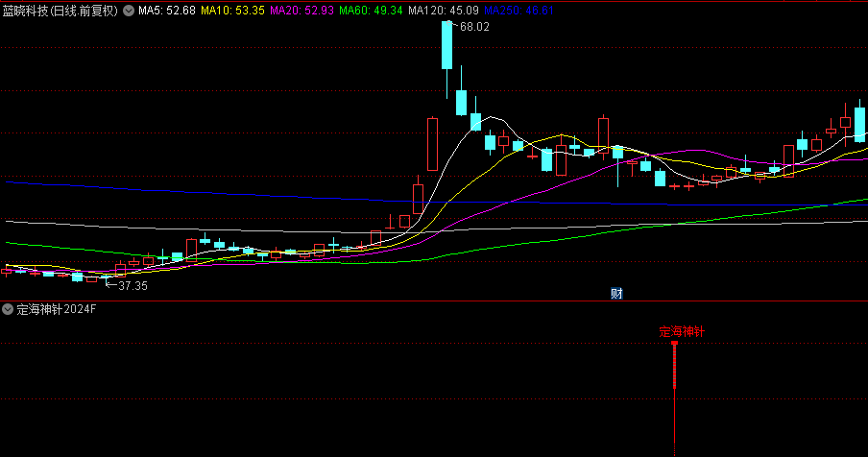Click the red signal spike top marker
The width and height of the screenshot is (868, 457).
click(674, 344)
